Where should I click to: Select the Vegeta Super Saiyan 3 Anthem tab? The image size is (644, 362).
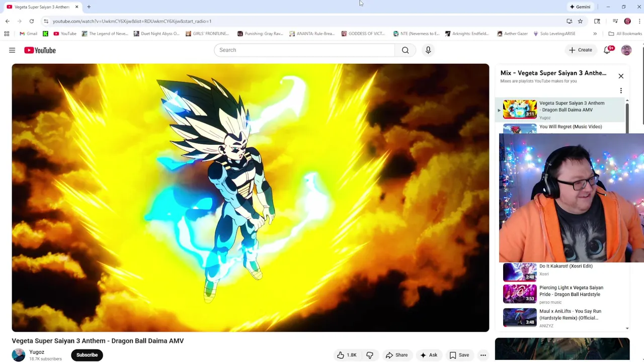(42, 7)
